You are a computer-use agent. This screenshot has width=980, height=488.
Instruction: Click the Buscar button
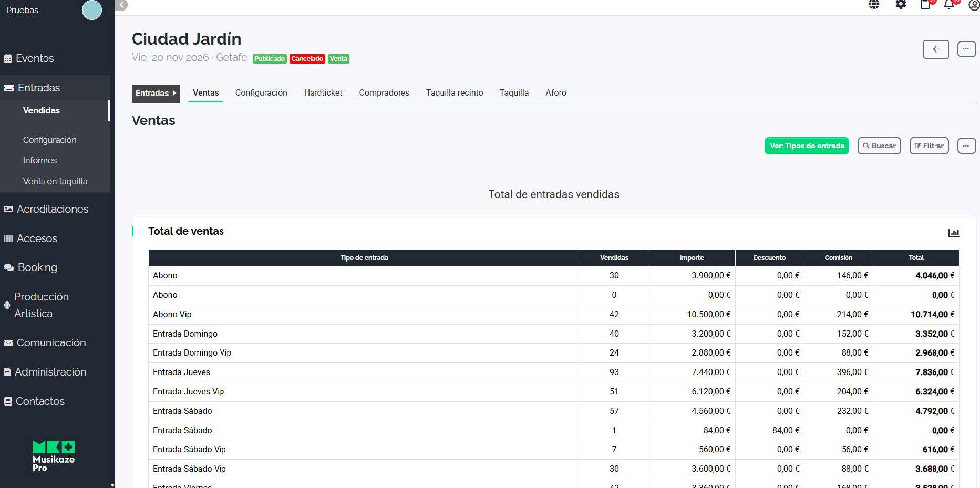[x=879, y=146]
